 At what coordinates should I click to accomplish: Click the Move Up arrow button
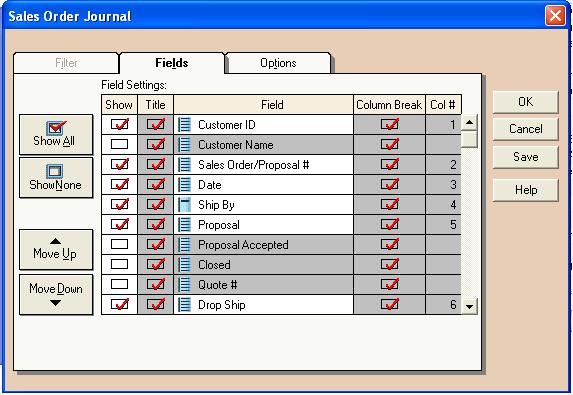pyautogui.click(x=56, y=250)
